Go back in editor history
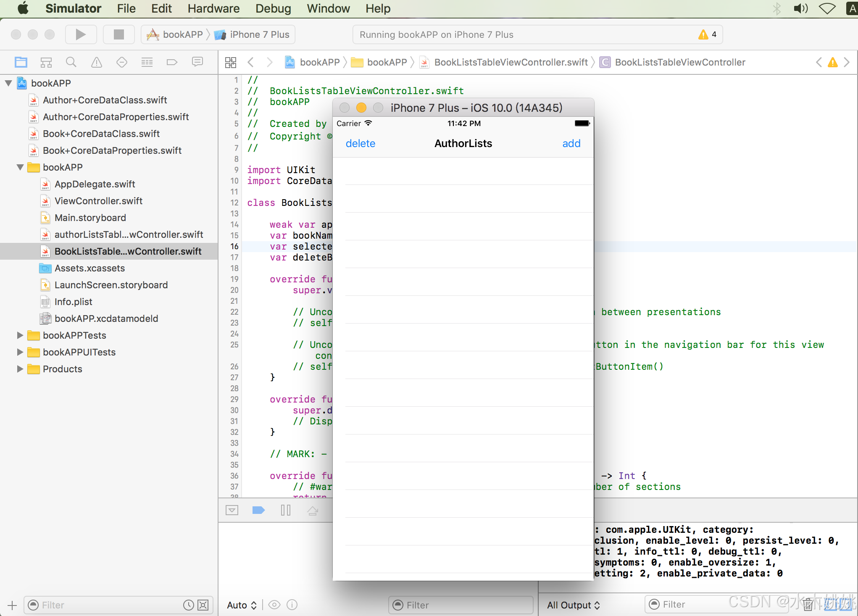This screenshot has height=616, width=858. point(251,62)
